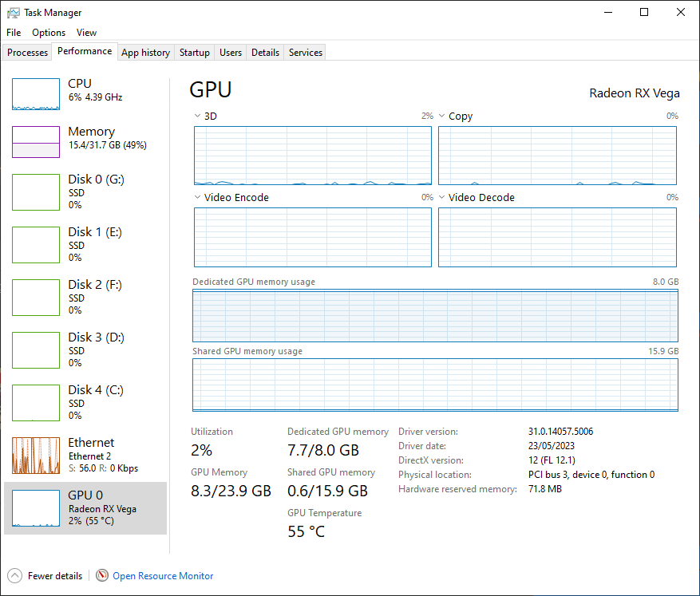Click the Resource Monitor icon

pos(102,575)
